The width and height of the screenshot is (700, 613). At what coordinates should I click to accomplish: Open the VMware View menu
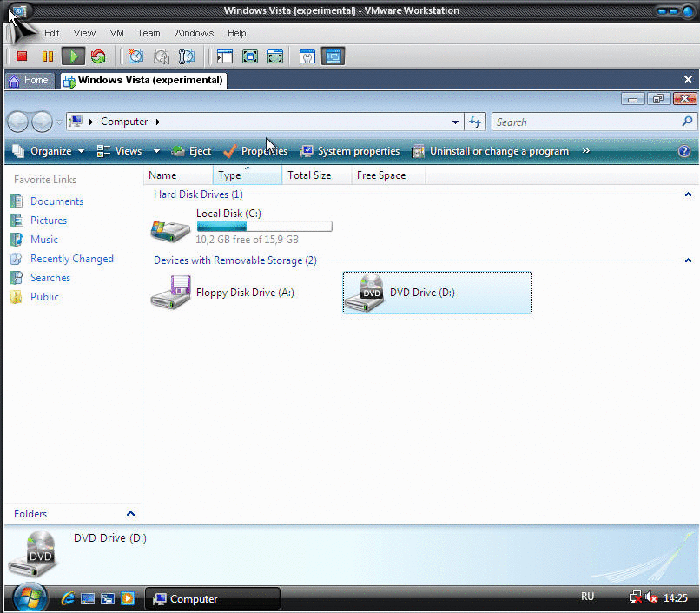tap(84, 33)
